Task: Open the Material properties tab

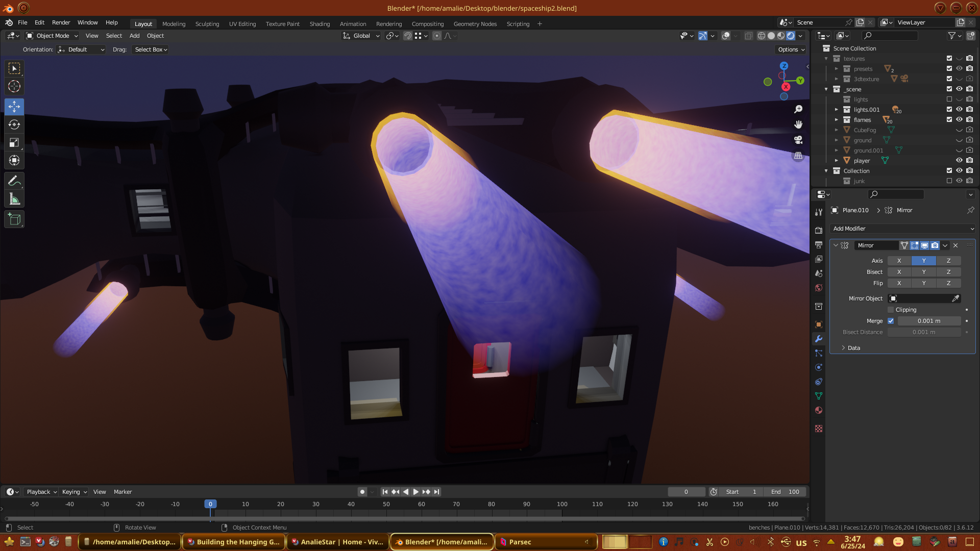Action: pyautogui.click(x=819, y=410)
